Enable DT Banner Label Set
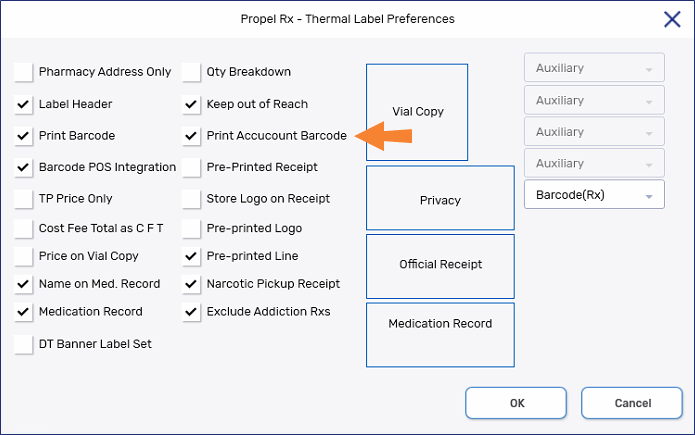This screenshot has width=695, height=435. (23, 344)
